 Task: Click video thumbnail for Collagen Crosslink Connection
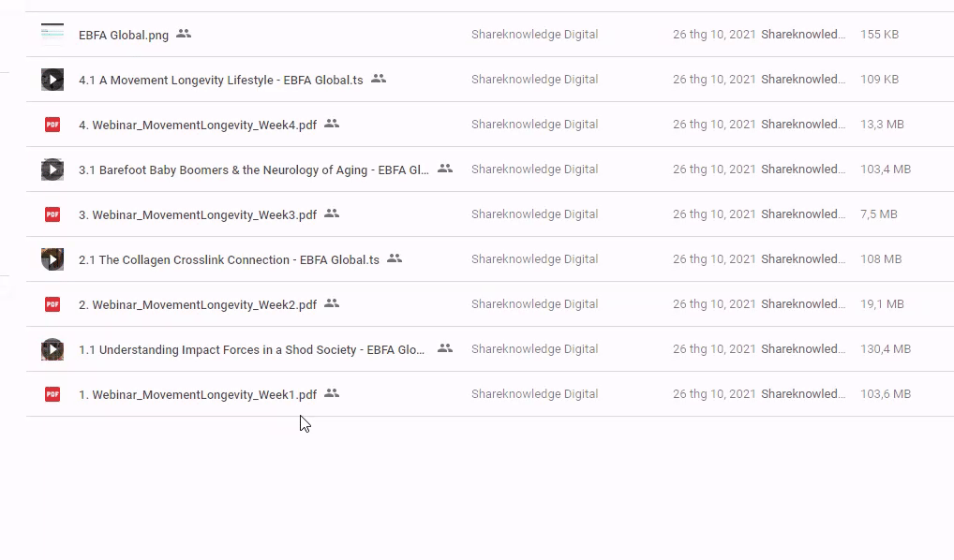point(52,259)
